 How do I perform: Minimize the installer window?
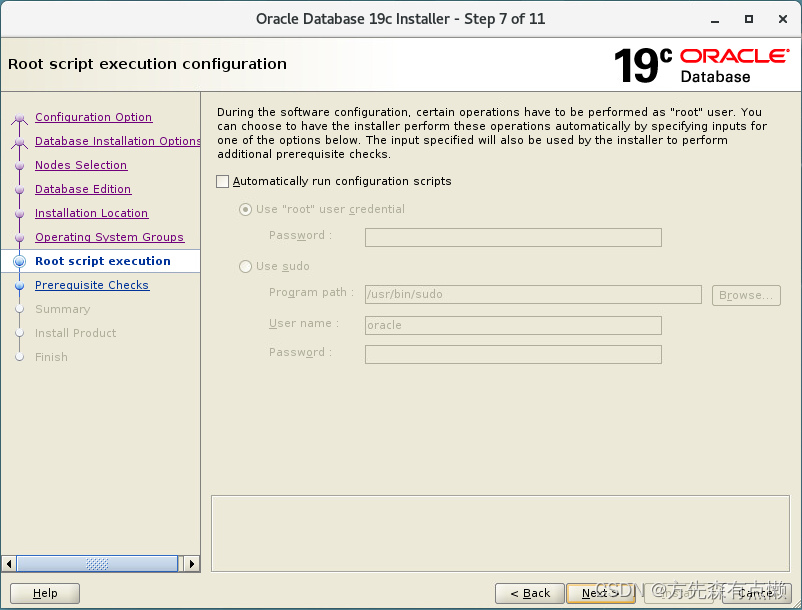tap(715, 19)
